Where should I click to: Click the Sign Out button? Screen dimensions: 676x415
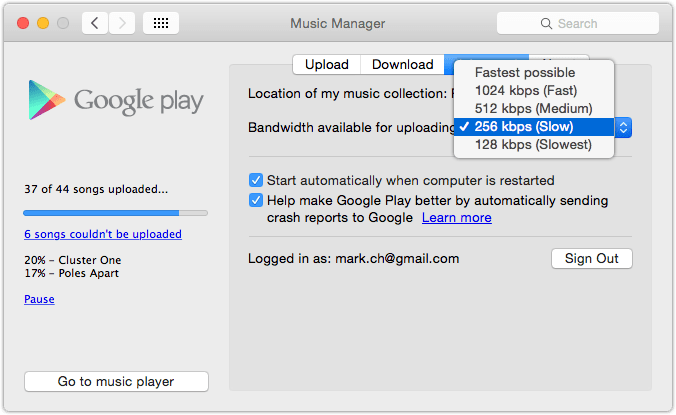(592, 259)
